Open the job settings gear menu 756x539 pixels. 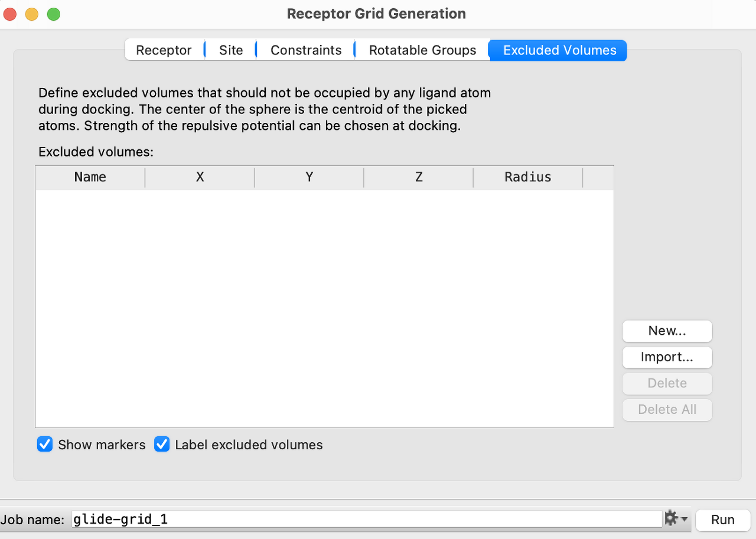click(x=676, y=519)
